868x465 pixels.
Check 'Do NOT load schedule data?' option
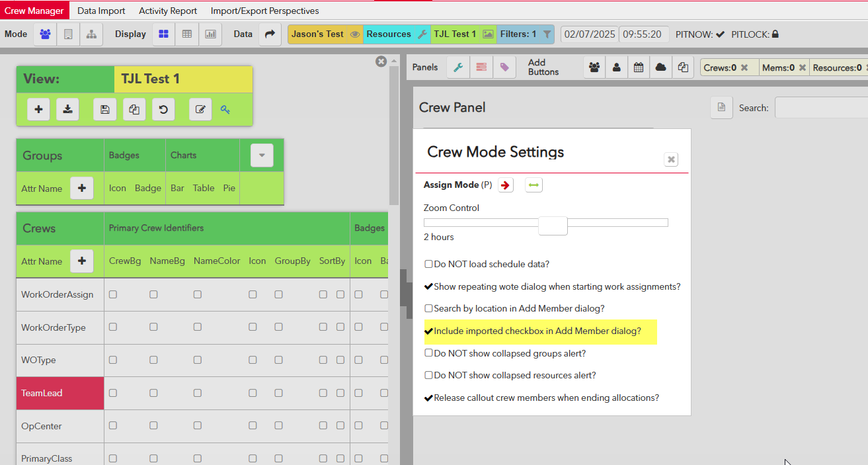(x=428, y=265)
